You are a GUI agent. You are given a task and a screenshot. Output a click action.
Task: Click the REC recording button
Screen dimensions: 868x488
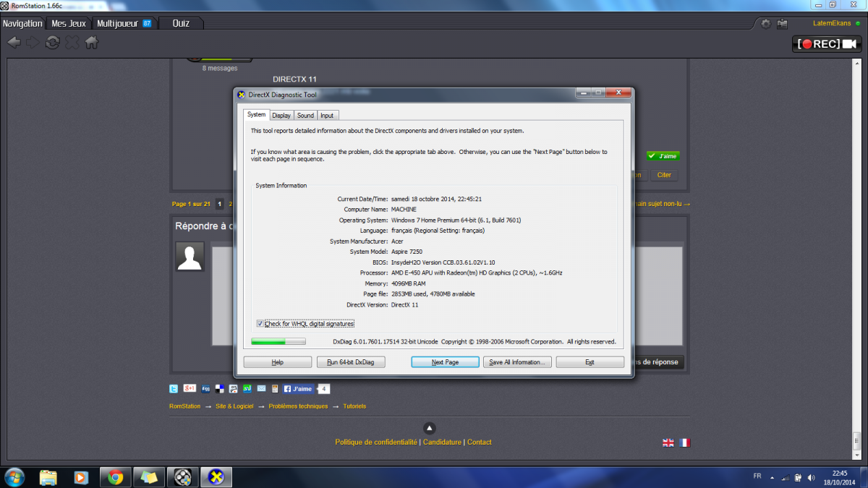(x=828, y=44)
